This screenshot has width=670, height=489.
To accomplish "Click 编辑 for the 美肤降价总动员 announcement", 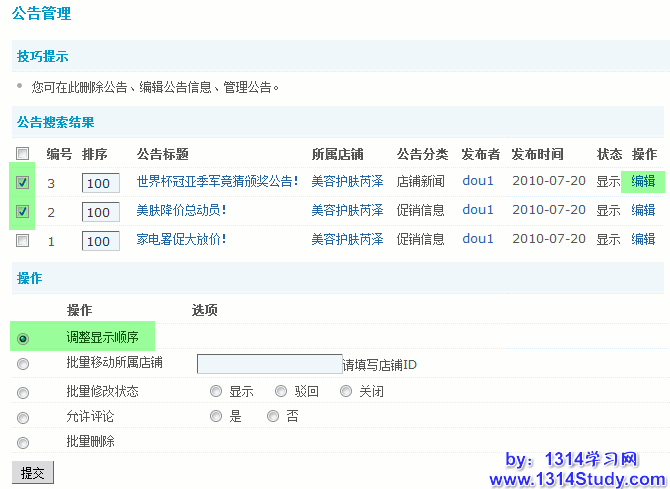I will (x=643, y=210).
